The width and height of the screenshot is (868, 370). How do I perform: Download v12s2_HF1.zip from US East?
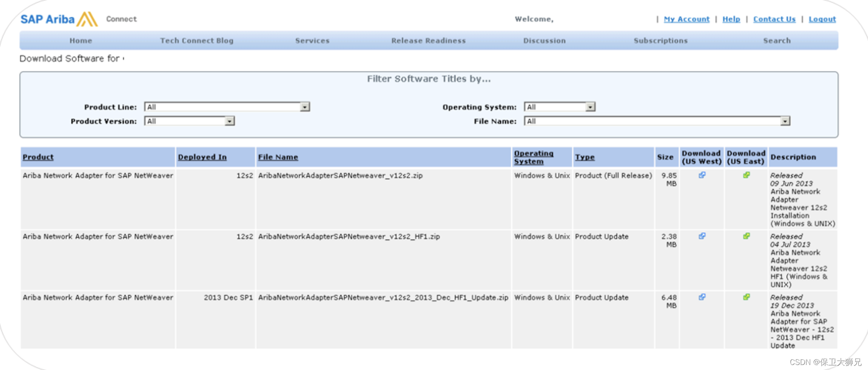click(x=746, y=236)
